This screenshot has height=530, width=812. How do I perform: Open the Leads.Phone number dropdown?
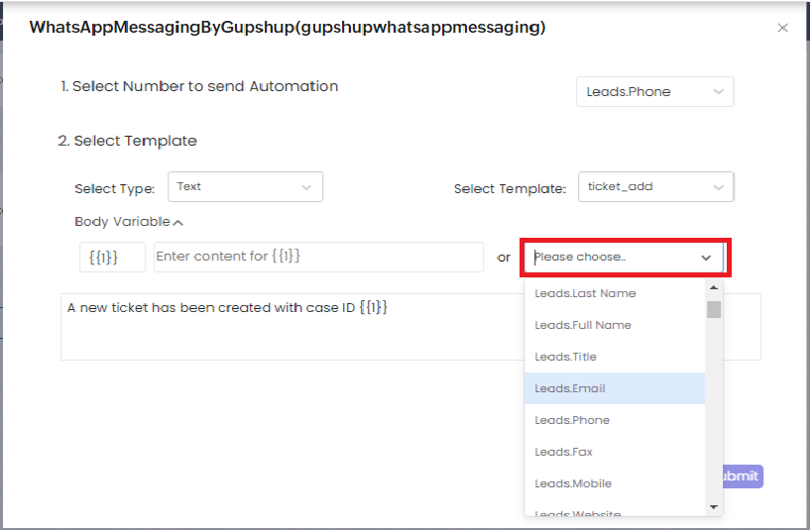[654, 91]
